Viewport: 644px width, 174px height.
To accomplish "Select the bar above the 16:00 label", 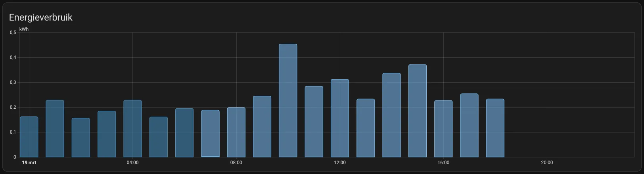I will coord(443,129).
